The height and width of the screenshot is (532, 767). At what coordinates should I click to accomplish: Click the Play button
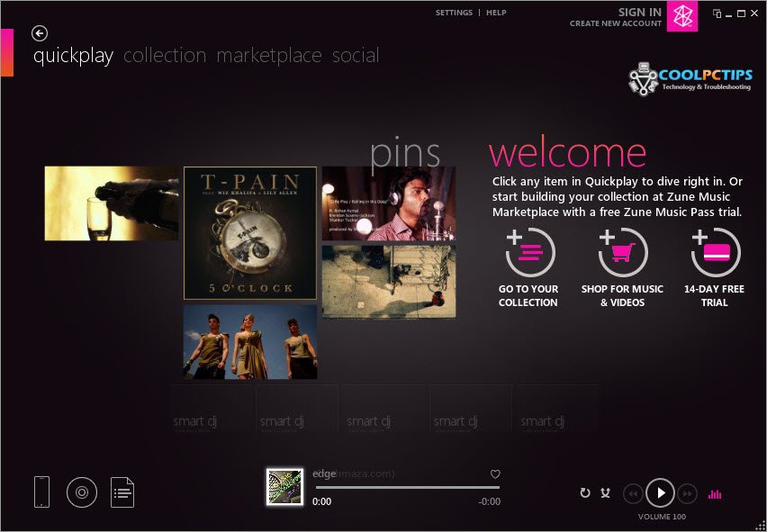[661, 493]
